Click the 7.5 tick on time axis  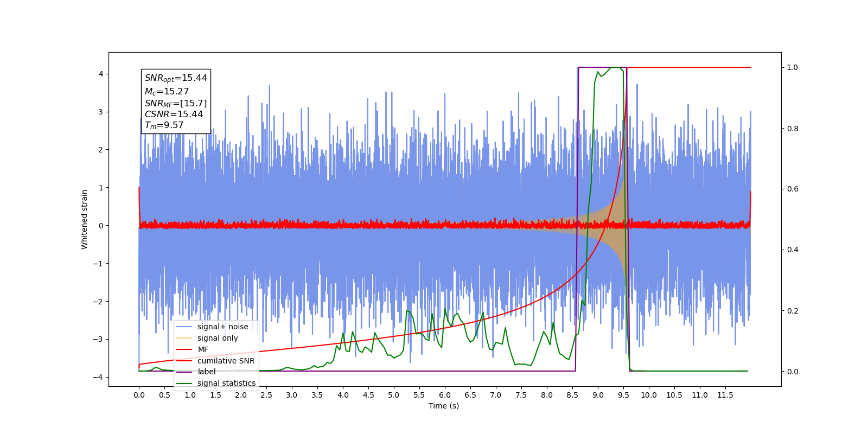click(521, 395)
